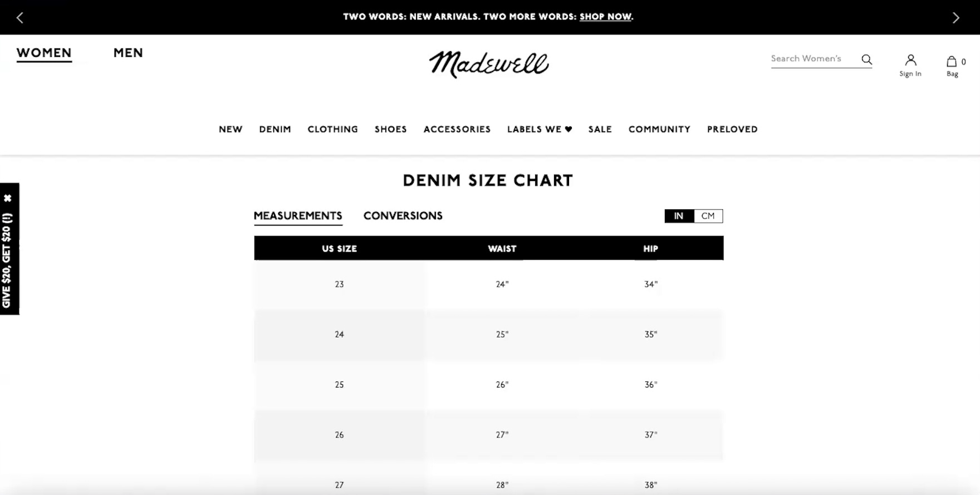This screenshot has width=980, height=495.
Task: Switch measurement units to IN
Action: coord(679,216)
